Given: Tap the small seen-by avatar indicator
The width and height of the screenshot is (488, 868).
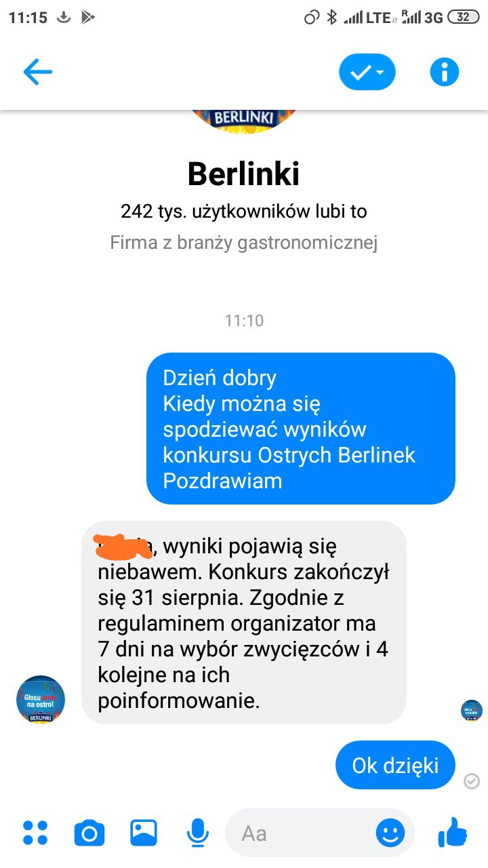Looking at the screenshot, I should click(472, 711).
